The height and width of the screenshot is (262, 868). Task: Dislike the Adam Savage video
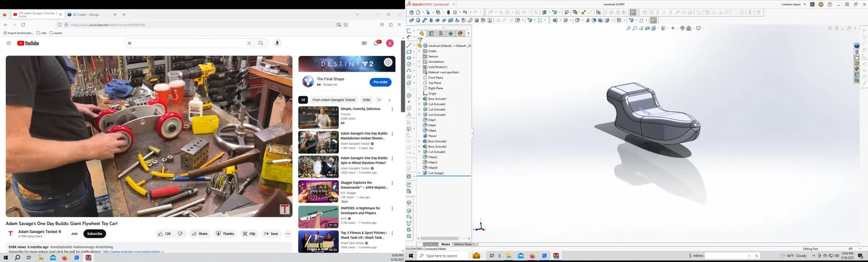[181, 234]
